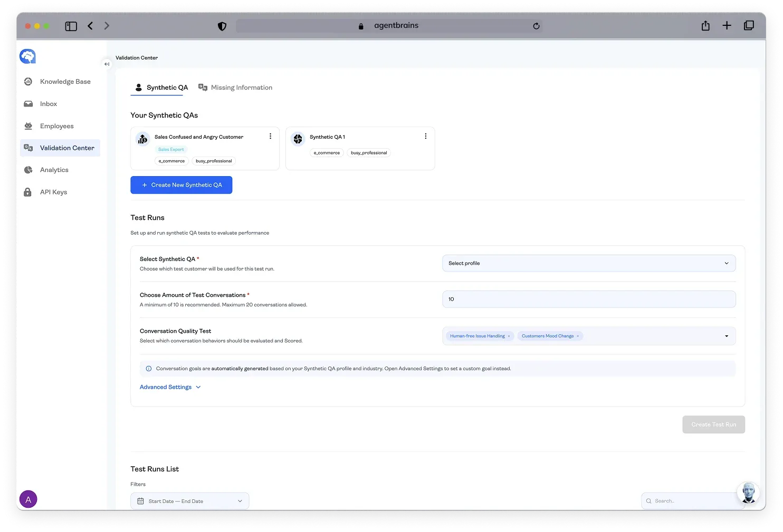Open the Start Date — End Date filter

[189, 501]
